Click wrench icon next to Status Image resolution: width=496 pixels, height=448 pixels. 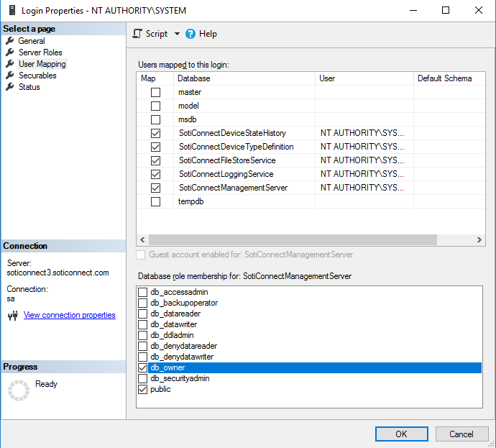click(10, 87)
